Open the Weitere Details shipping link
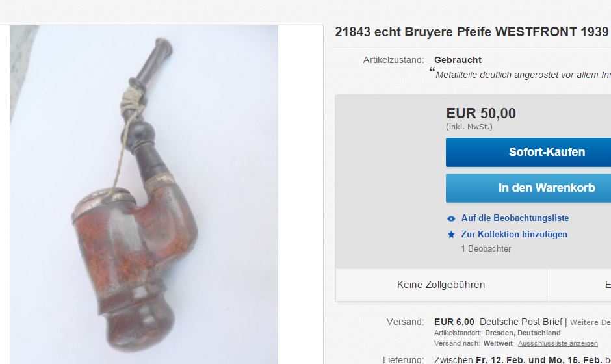Viewport: 611px width, 364px height. [590, 322]
